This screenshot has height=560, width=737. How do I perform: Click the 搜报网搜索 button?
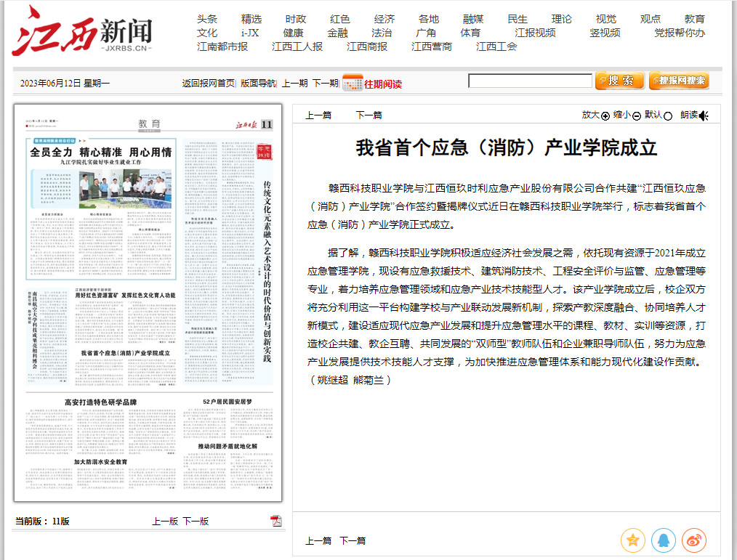coord(679,81)
